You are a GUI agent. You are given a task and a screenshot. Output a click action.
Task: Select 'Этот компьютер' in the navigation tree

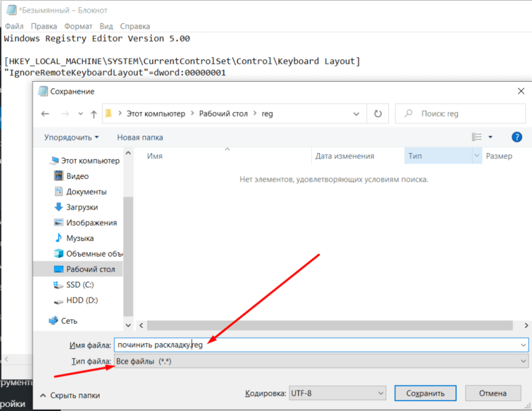click(85, 160)
